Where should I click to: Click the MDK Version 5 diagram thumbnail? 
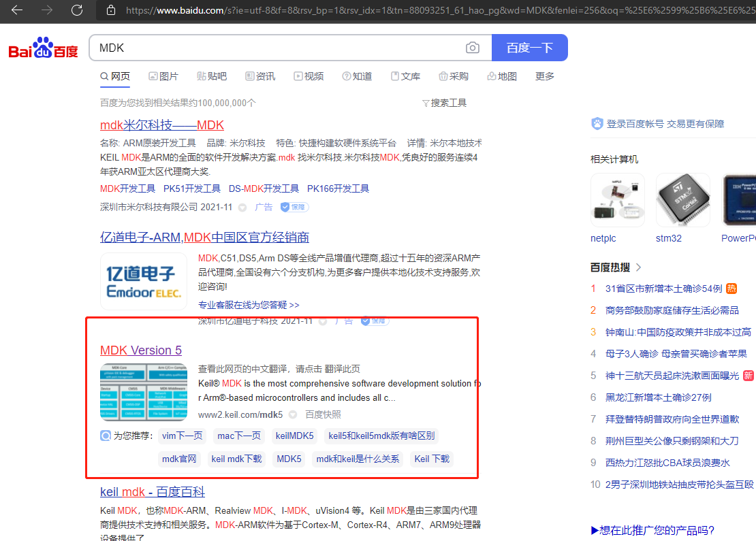(x=144, y=392)
